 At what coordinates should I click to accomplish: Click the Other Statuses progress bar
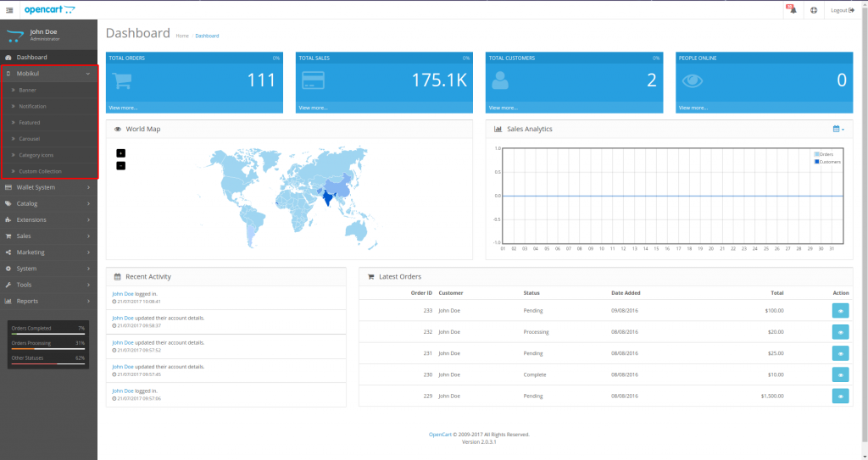pos(48,363)
